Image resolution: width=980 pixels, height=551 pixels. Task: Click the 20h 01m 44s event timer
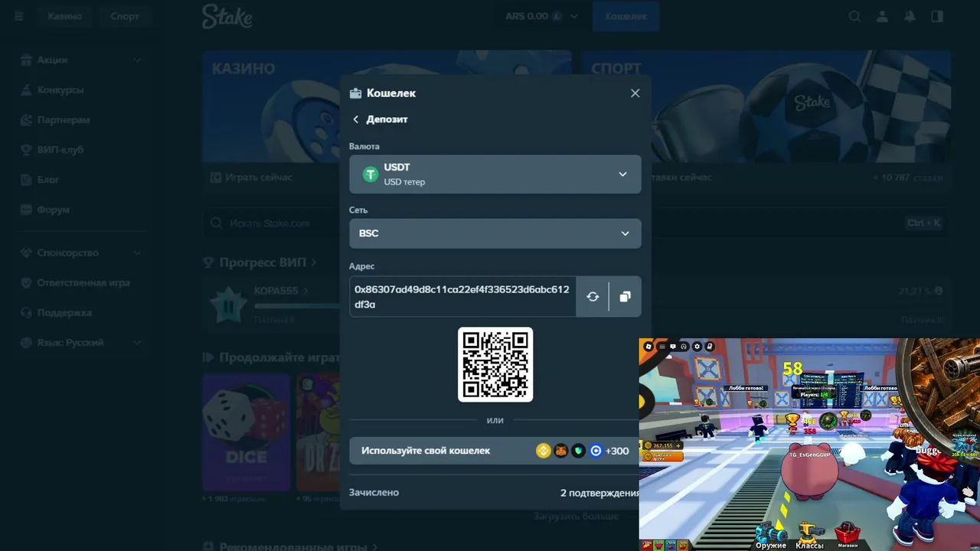click(966, 454)
